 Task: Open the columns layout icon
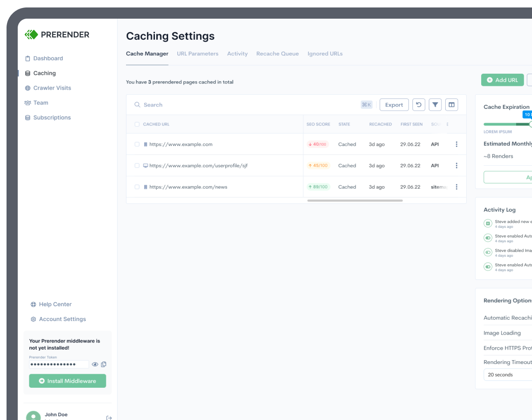point(452,105)
